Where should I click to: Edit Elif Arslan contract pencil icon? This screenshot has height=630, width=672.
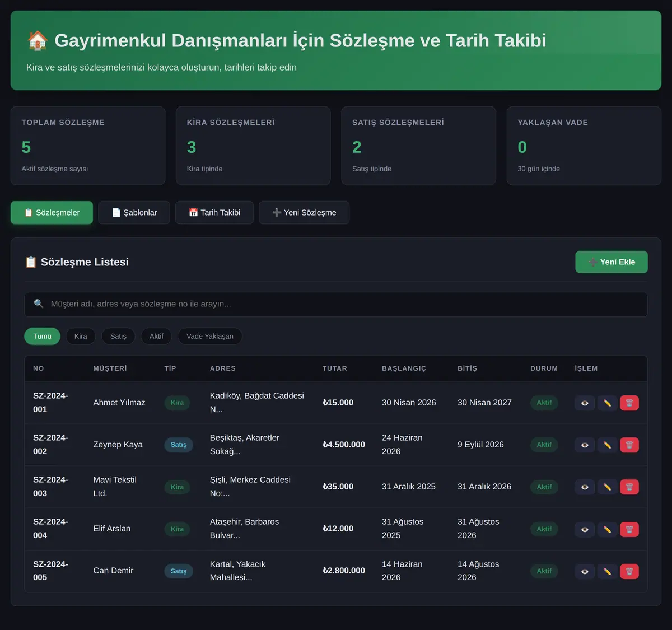(x=607, y=529)
